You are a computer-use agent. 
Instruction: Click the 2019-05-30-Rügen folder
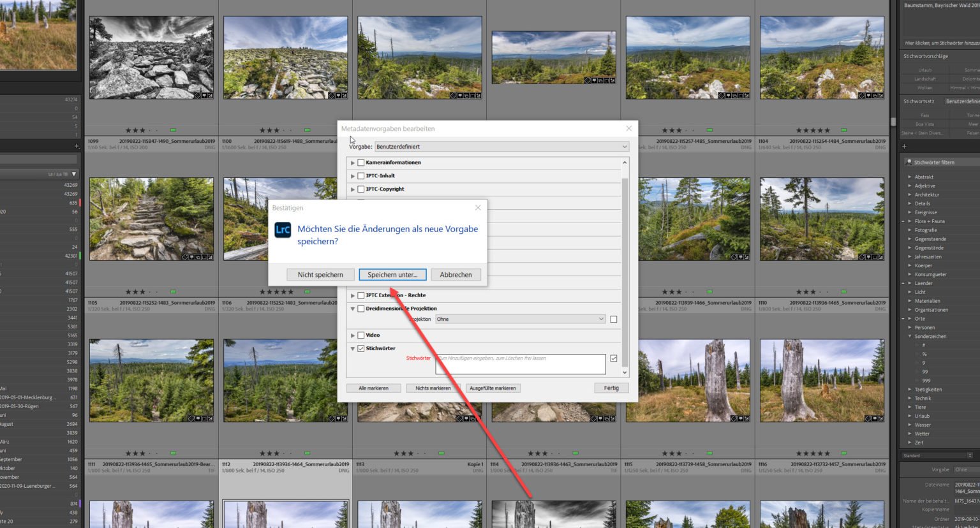(19, 406)
